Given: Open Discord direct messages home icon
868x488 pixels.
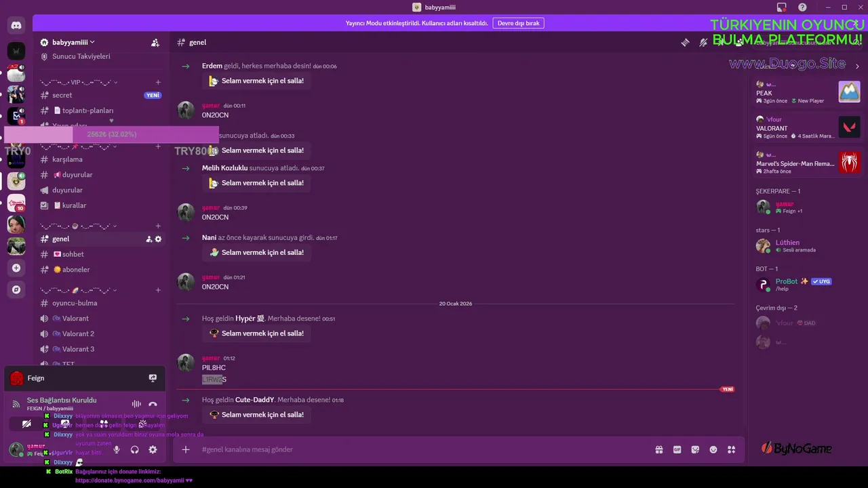Looking at the screenshot, I should click(16, 26).
